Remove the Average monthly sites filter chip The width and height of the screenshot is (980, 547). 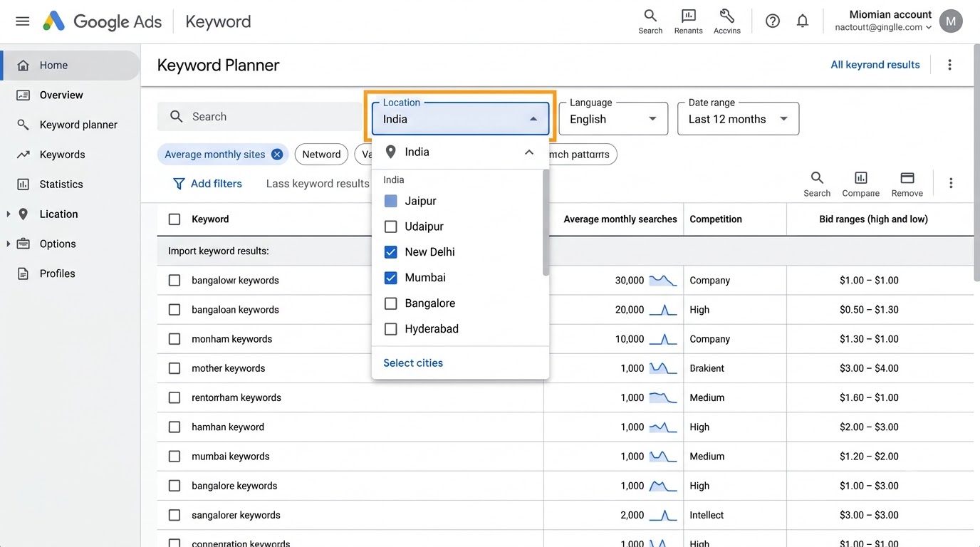(x=277, y=155)
